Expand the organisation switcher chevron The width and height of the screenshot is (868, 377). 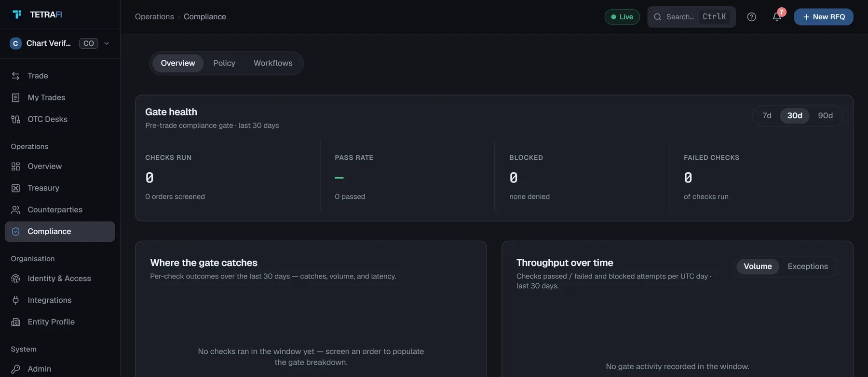[x=107, y=43]
